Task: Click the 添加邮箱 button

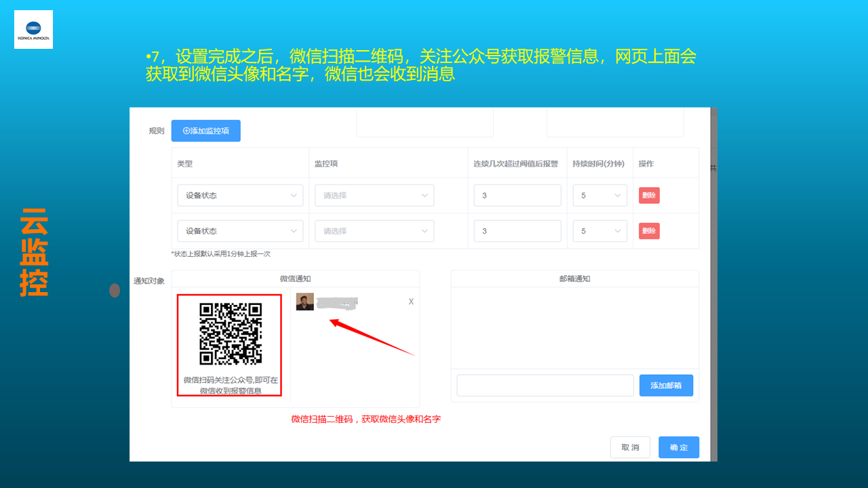Action: [x=666, y=386]
